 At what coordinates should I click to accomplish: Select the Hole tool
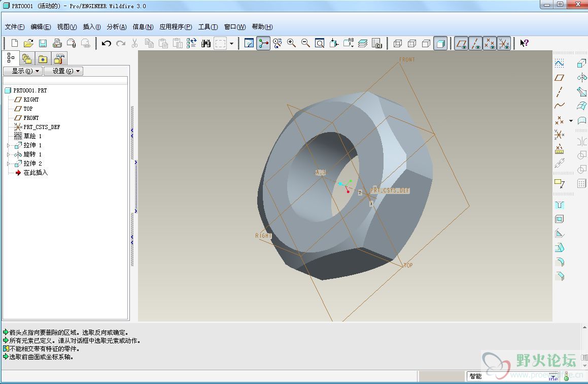(x=559, y=205)
